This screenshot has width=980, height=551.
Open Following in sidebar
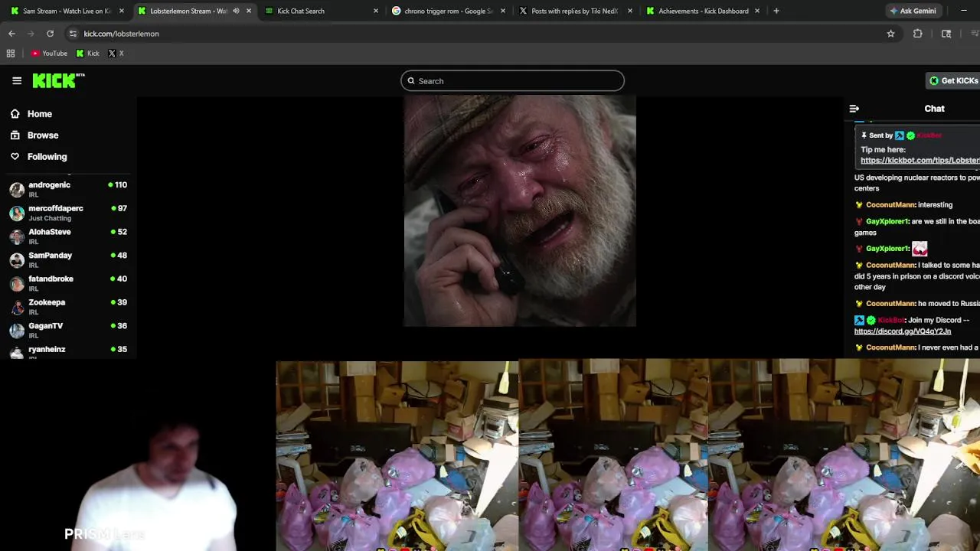click(x=47, y=157)
